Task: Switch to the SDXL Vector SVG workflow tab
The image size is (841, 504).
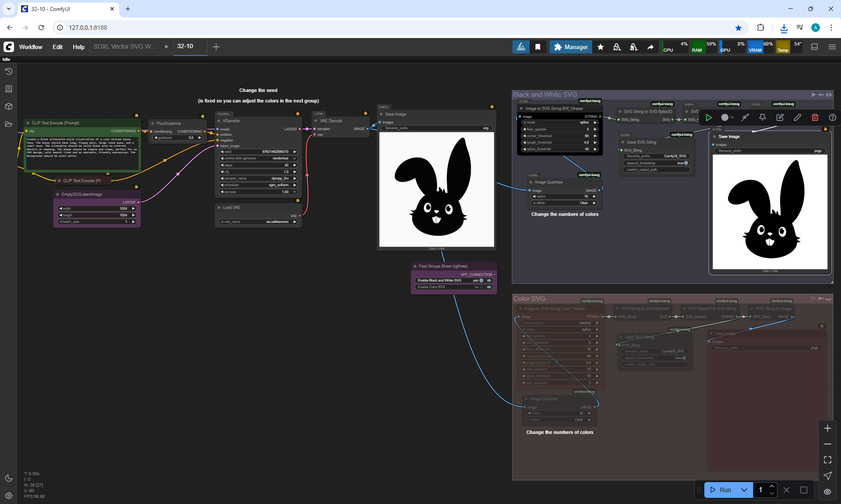Action: pos(125,46)
